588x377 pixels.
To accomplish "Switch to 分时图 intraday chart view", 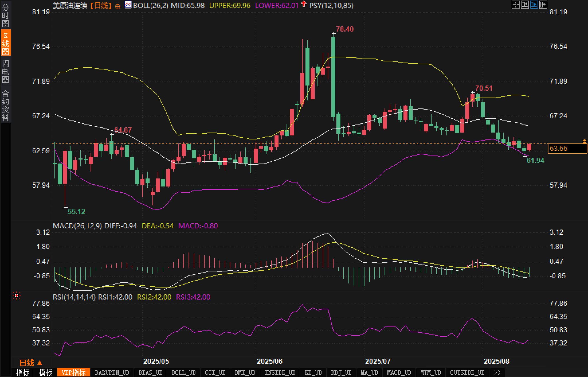I will tap(5, 15).
